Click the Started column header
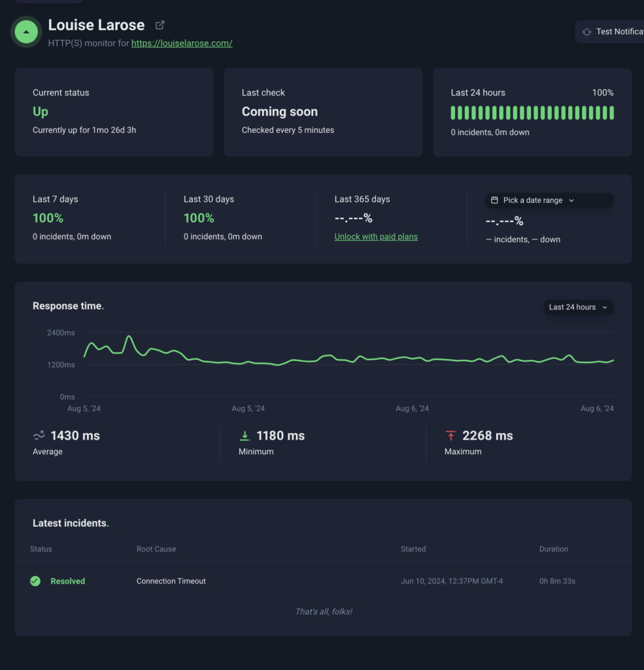 point(413,549)
